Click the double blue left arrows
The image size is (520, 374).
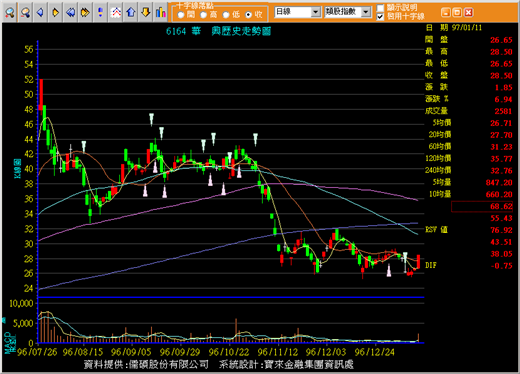(70, 13)
